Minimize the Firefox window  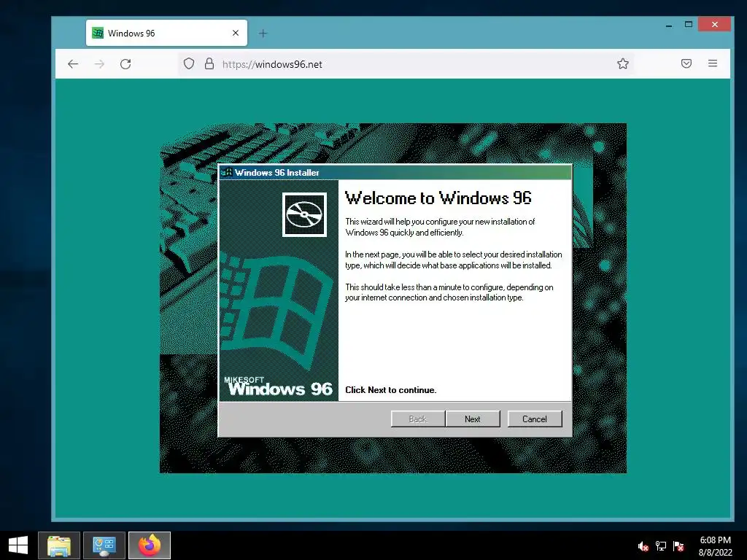(x=669, y=25)
